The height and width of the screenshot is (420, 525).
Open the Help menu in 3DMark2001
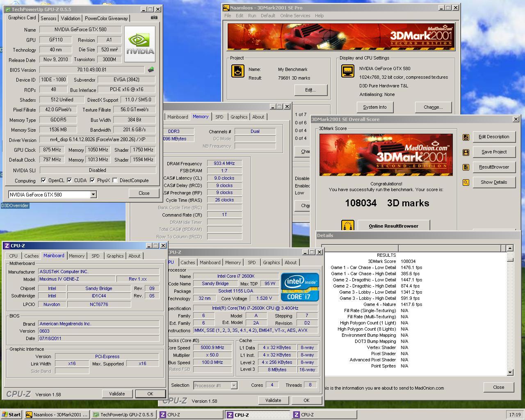319,16
